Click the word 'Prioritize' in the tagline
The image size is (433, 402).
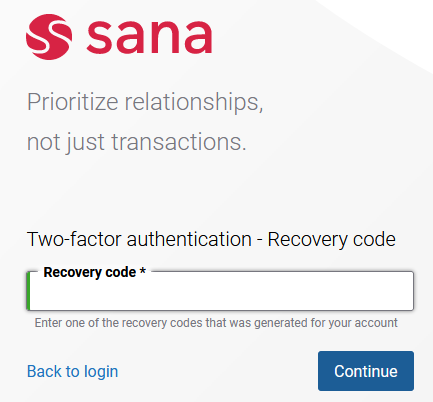(73, 102)
